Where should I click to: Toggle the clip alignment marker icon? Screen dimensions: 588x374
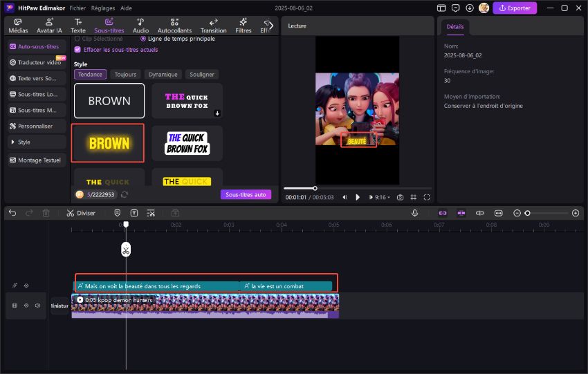[x=479, y=213]
